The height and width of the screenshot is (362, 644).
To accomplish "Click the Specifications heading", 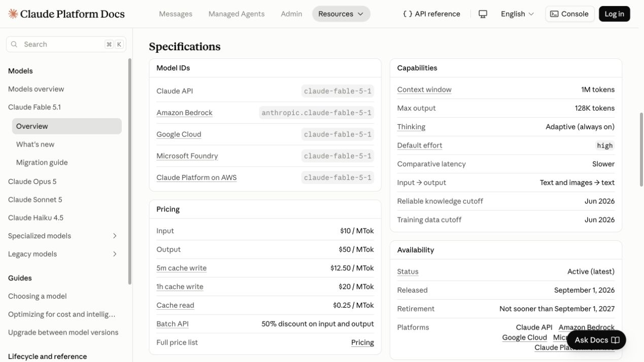I will coord(185,47).
